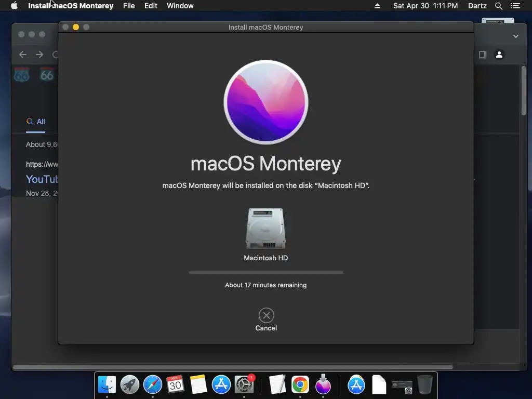The image size is (532, 399).
Task: Open the YouTube result link in browser
Action: click(x=42, y=179)
